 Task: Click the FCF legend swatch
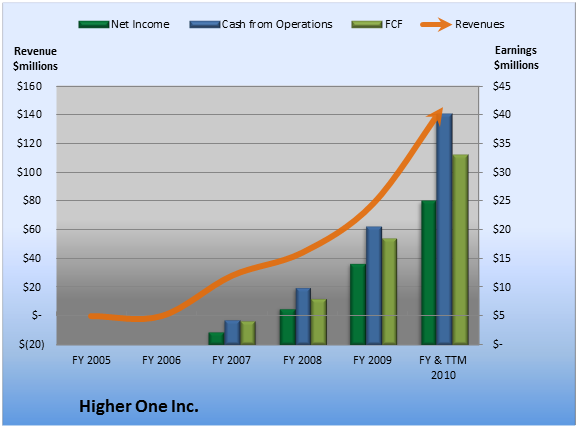coord(367,25)
